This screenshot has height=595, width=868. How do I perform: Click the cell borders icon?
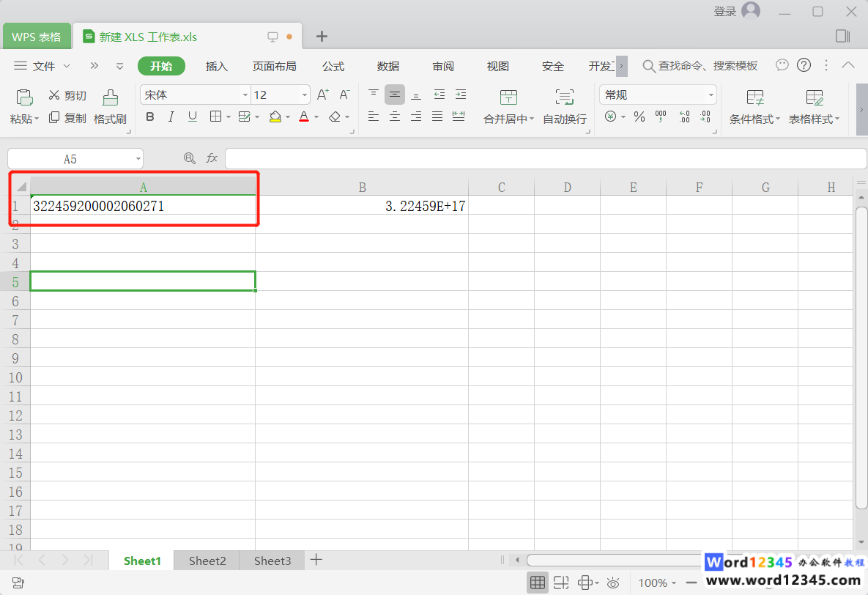coord(216,117)
